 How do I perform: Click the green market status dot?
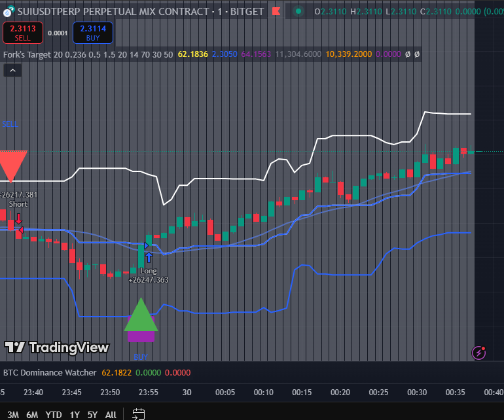point(298,12)
